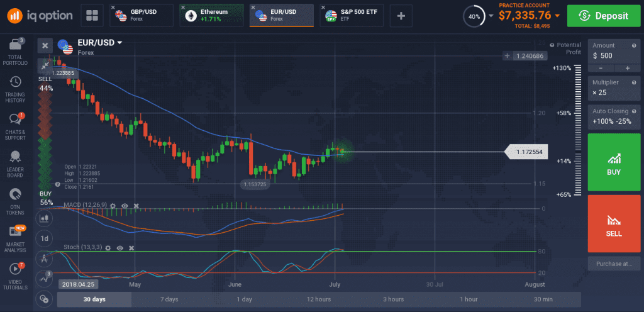Click the Auto Closing help question mark
The height and width of the screenshot is (312, 644).
coord(634,111)
